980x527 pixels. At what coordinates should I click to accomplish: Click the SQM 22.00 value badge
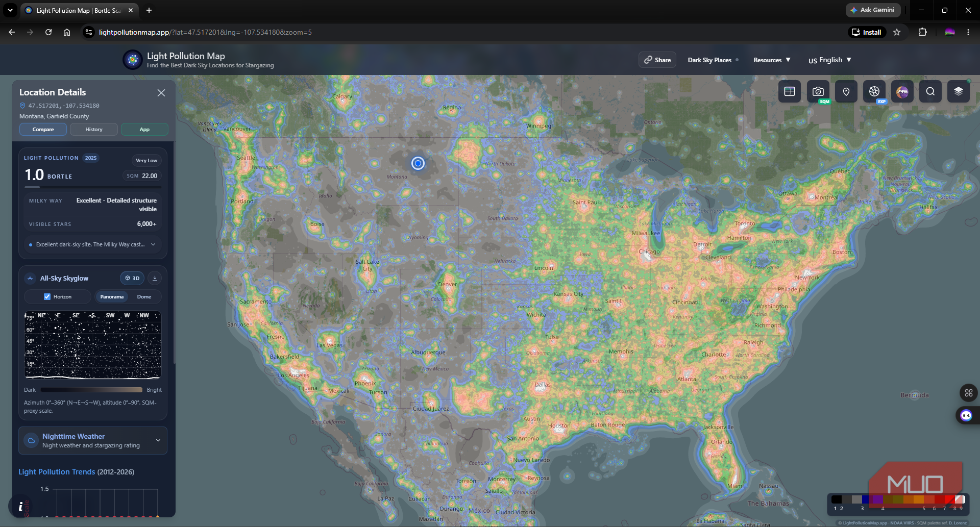point(142,175)
